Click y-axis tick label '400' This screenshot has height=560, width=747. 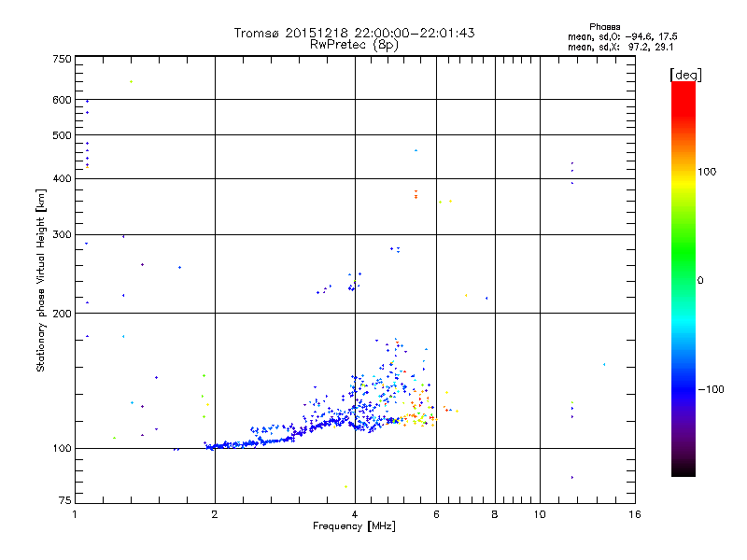pos(62,179)
